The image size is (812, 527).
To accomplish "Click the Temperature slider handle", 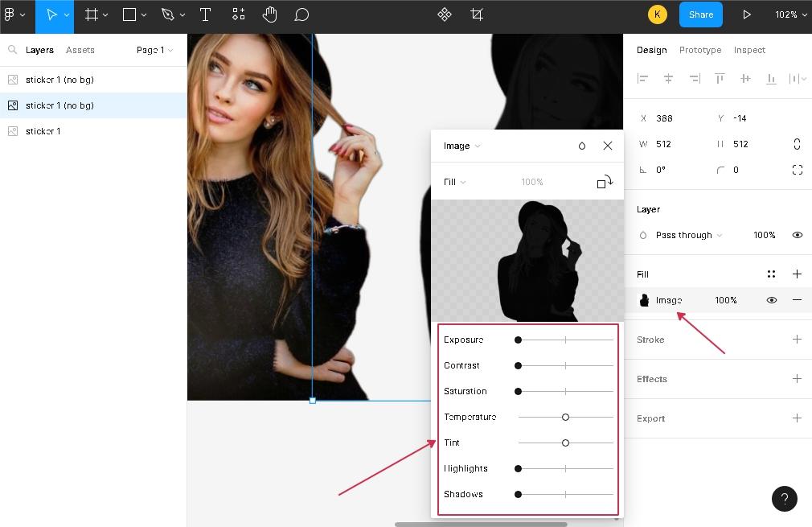I will (565, 417).
